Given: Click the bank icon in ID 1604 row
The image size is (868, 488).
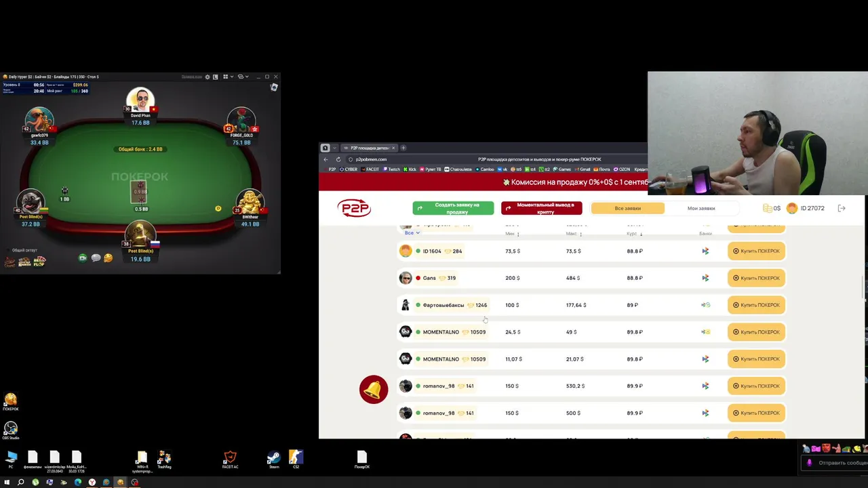Looking at the screenshot, I should point(705,251).
